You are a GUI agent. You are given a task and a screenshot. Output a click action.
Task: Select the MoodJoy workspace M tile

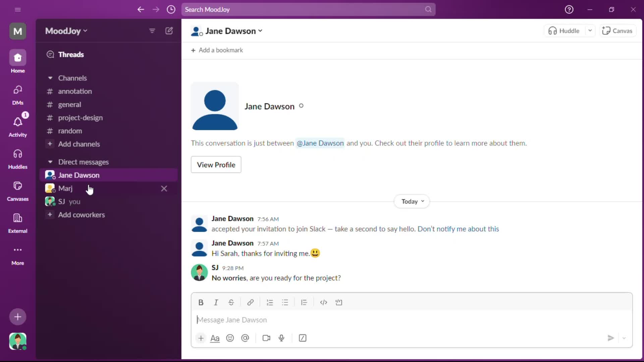point(18,31)
